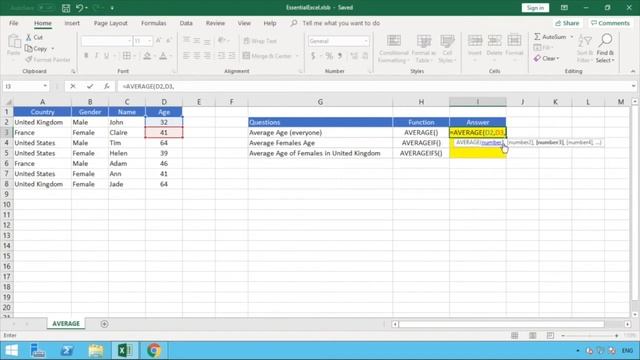Click the Share button
The height and width of the screenshot is (360, 640).
click(567, 23)
